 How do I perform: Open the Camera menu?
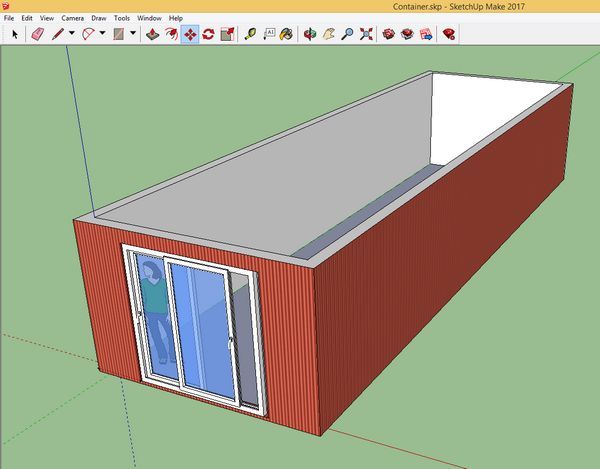click(72, 18)
